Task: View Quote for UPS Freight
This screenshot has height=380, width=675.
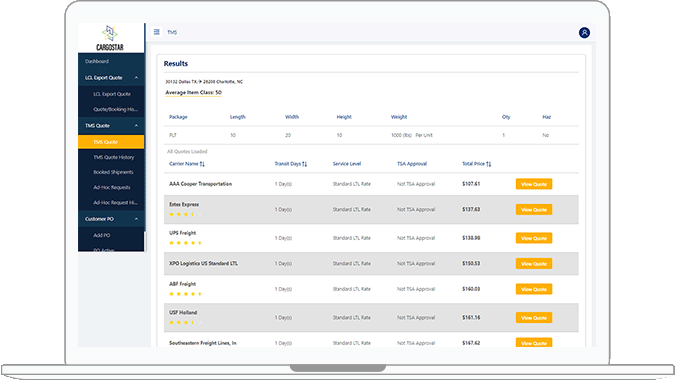Action: pos(534,238)
